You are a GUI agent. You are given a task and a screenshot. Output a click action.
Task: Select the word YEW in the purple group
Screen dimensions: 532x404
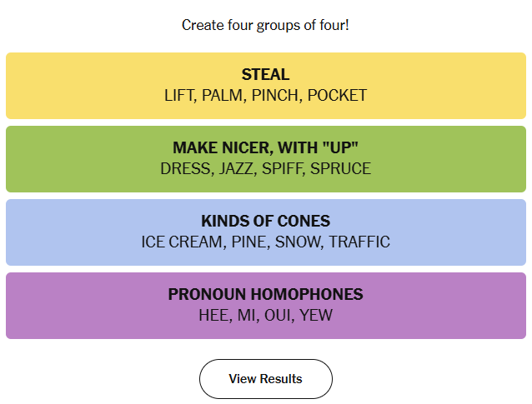(315, 315)
